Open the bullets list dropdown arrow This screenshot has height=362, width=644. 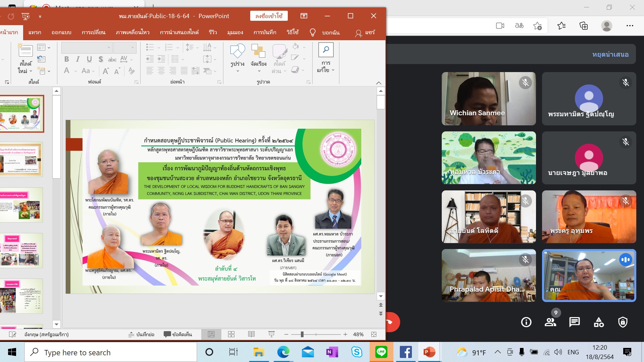click(x=159, y=48)
